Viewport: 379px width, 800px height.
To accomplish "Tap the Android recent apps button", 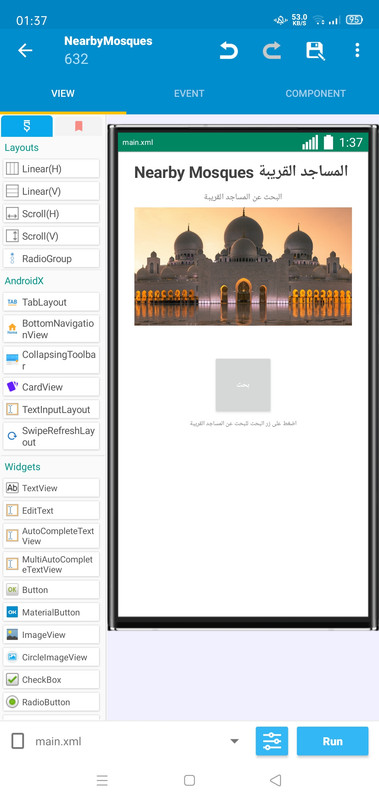I will coord(102,780).
